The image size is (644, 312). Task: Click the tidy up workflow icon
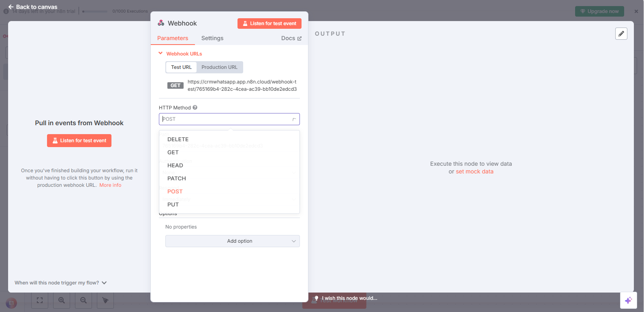coord(105,300)
